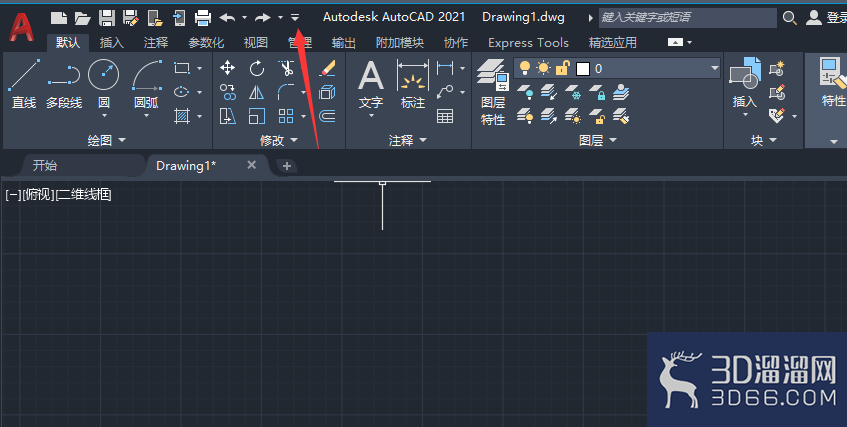Click the Open file folder icon
847x427 pixels.
coord(82,18)
